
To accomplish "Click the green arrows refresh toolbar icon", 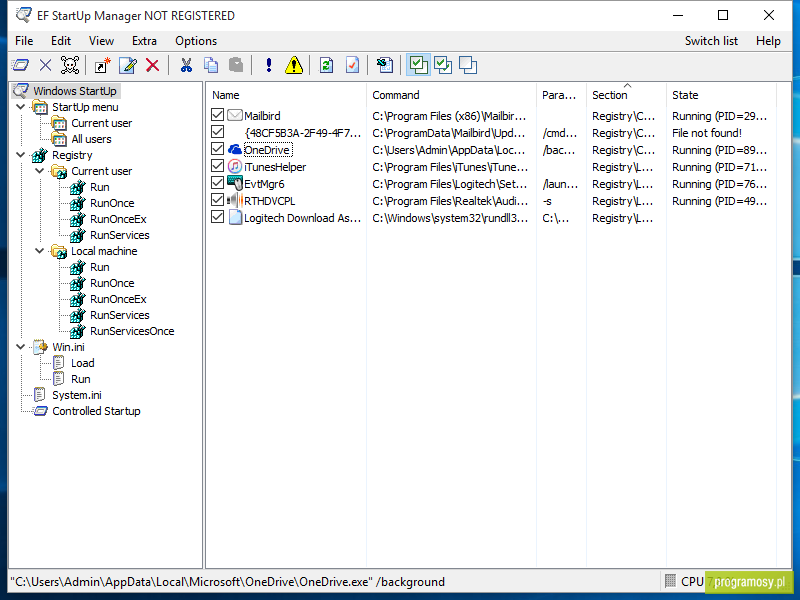I will (x=327, y=65).
